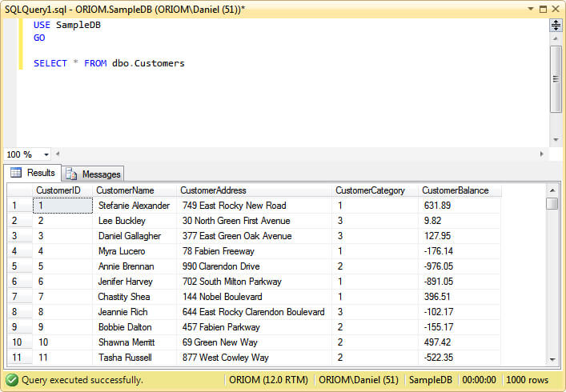The width and height of the screenshot is (566, 392).
Task: Click the SELECT statement line in the editor
Action: coord(109,63)
